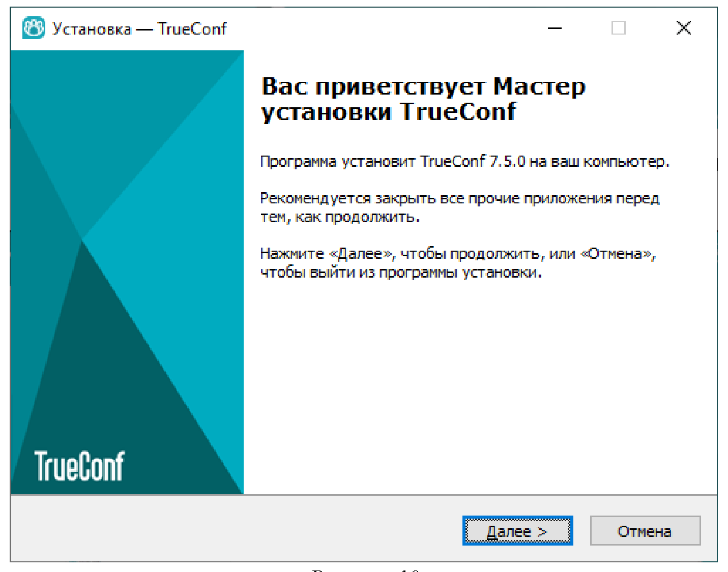
Task: Minimize the TrueConf installer window
Action: point(554,28)
